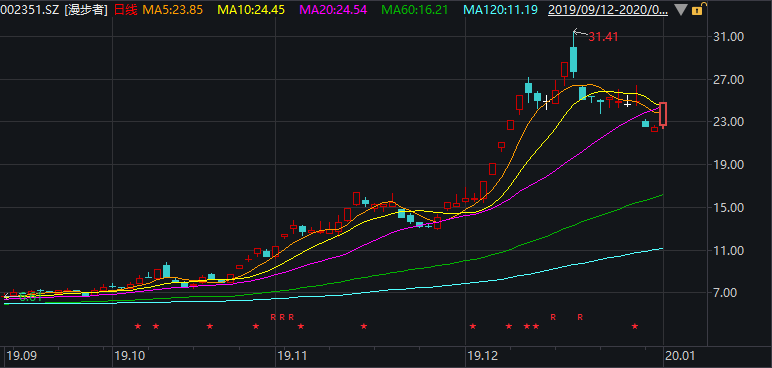This screenshot has width=772, height=368.
Task: Click the white cross doji candle in late December
Action: pyautogui.click(x=628, y=103)
